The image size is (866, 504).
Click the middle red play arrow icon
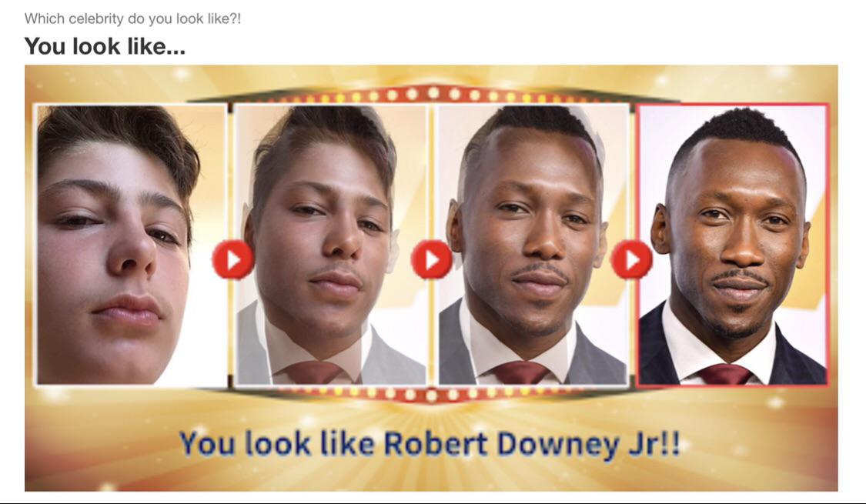432,259
